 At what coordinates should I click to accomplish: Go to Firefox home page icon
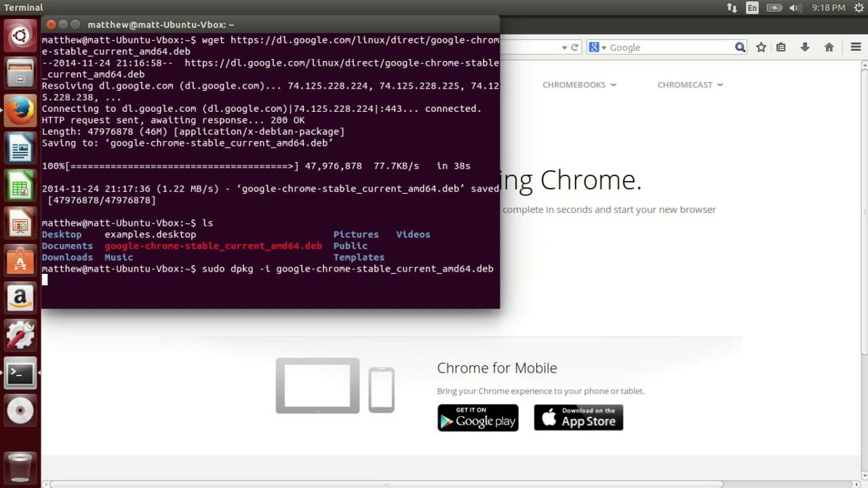point(829,47)
